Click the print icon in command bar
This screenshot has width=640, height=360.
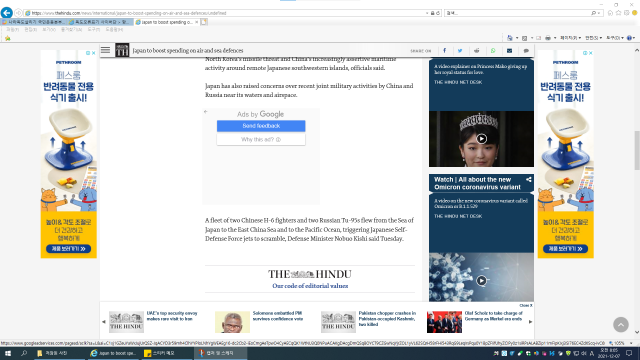(548, 38)
